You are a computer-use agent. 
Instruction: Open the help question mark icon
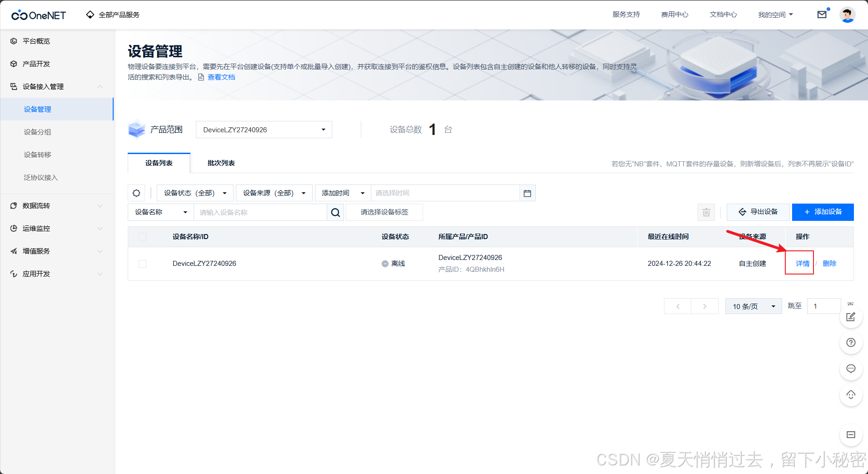click(851, 343)
